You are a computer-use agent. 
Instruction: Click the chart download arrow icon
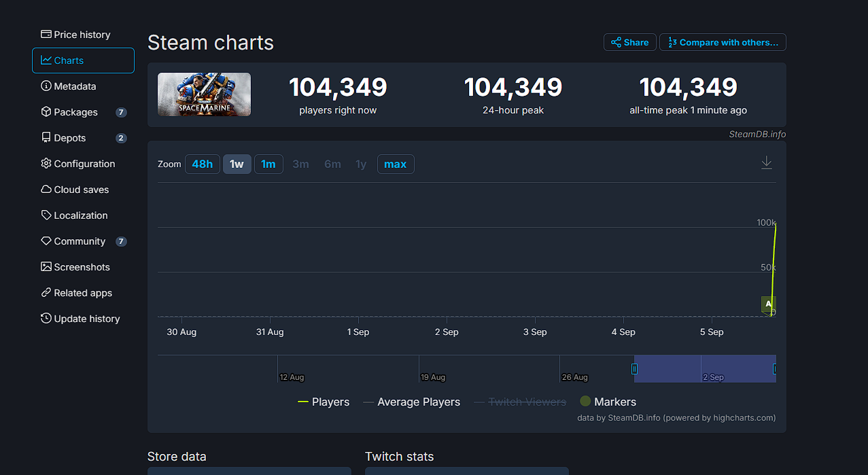[767, 162]
